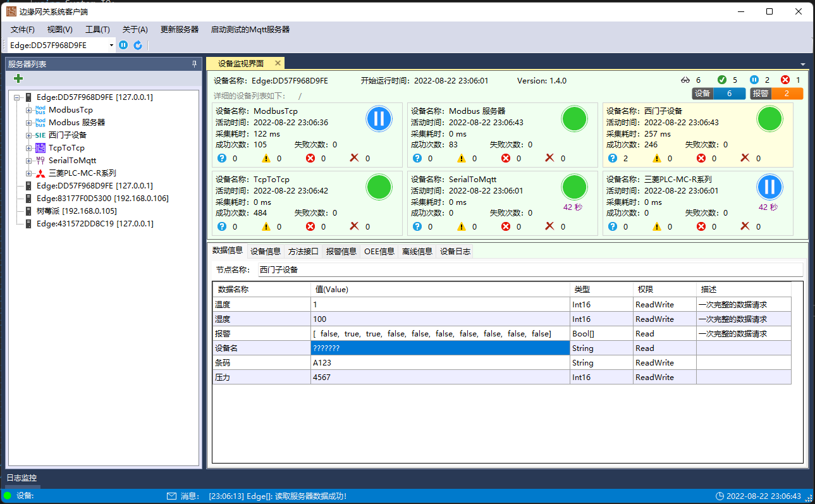Toggle the 三菱PLC-MC-R系列 paused status button
815x504 pixels.
tap(769, 187)
